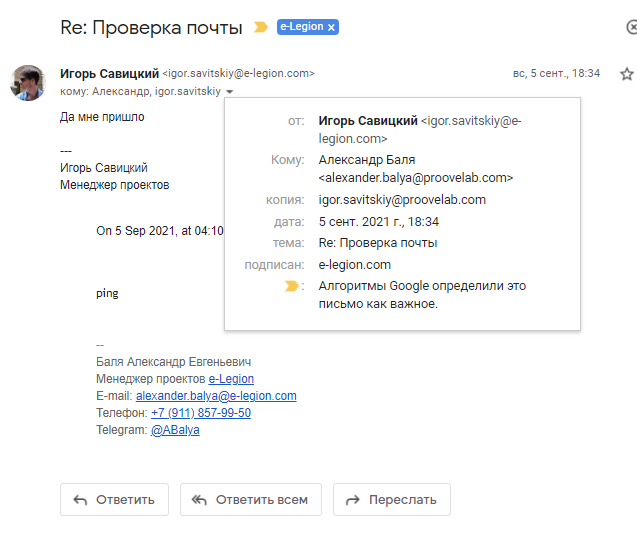This screenshot has height=557, width=637.
Task: Click the icon at the top-right corner
Action: [630, 28]
